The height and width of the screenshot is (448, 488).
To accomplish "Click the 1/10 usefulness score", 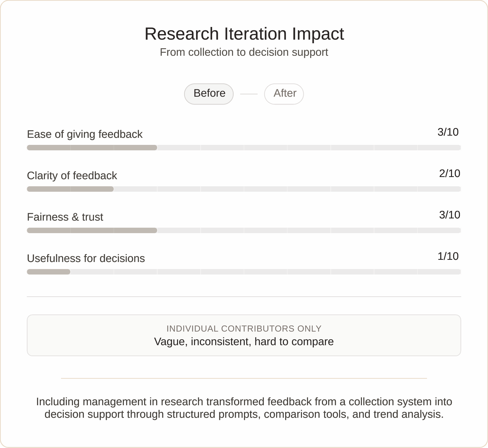I will [x=448, y=256].
